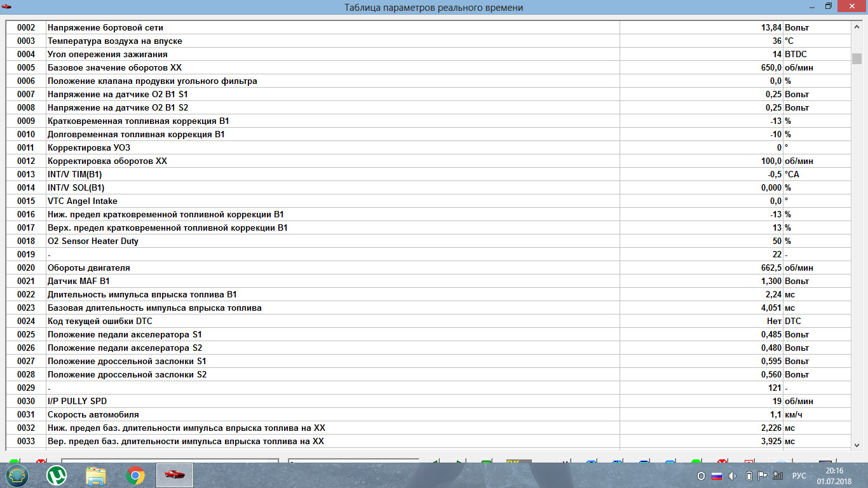The height and width of the screenshot is (488, 868).
Task: Click the shield icon in the system tray
Action: [x=701, y=476]
